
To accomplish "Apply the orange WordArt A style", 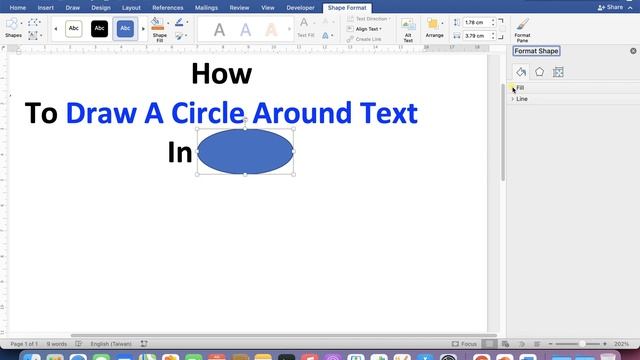I will click(271, 29).
